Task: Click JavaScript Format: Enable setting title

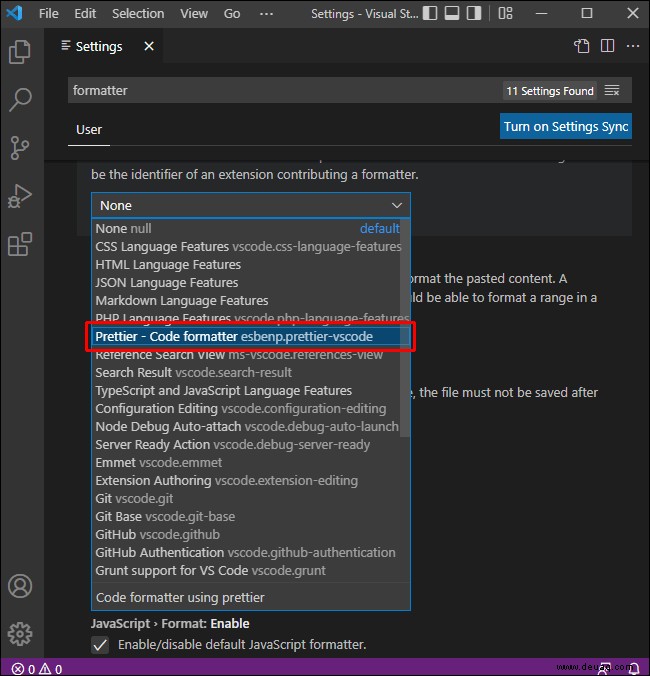Action: pyautogui.click(x=170, y=624)
